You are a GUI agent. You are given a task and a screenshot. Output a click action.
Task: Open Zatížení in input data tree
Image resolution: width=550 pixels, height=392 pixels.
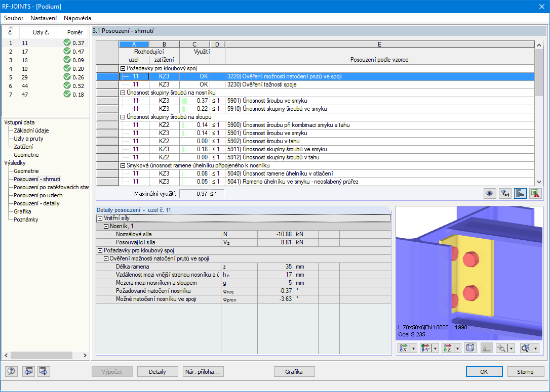click(23, 147)
